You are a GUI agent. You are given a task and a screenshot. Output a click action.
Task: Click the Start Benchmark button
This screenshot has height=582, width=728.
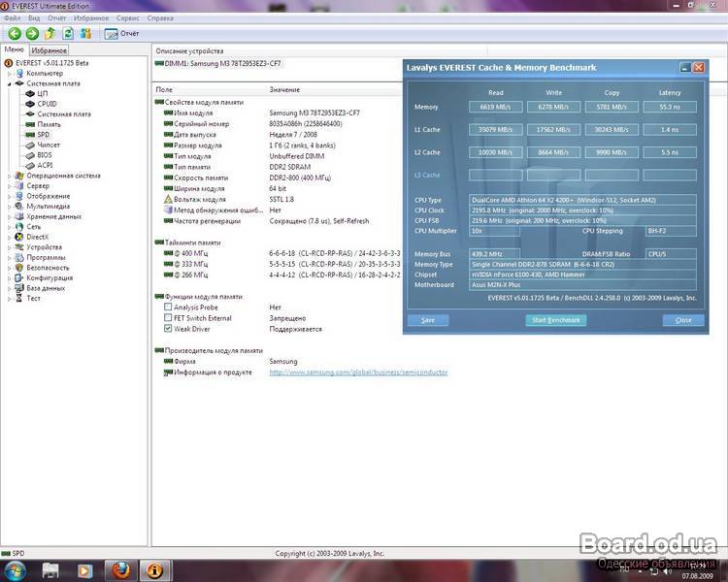pos(556,320)
